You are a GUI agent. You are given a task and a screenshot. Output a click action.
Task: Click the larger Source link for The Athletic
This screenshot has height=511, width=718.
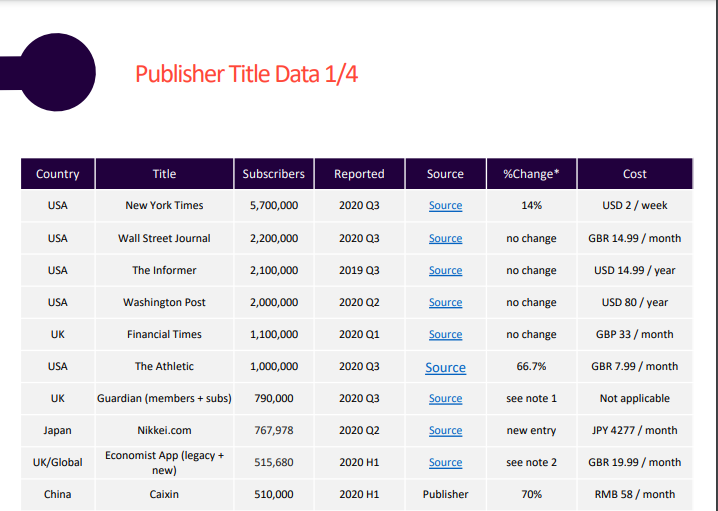(x=445, y=368)
